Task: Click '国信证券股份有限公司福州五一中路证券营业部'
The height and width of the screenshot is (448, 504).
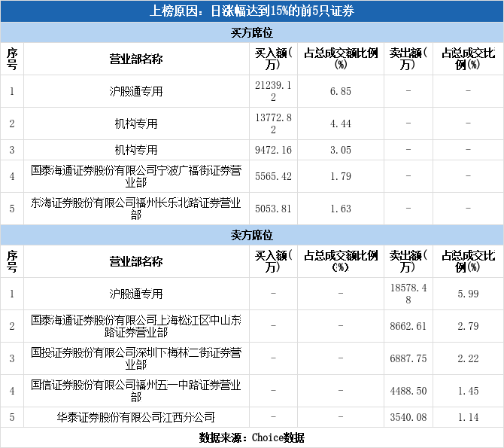Action: [x=136, y=391]
